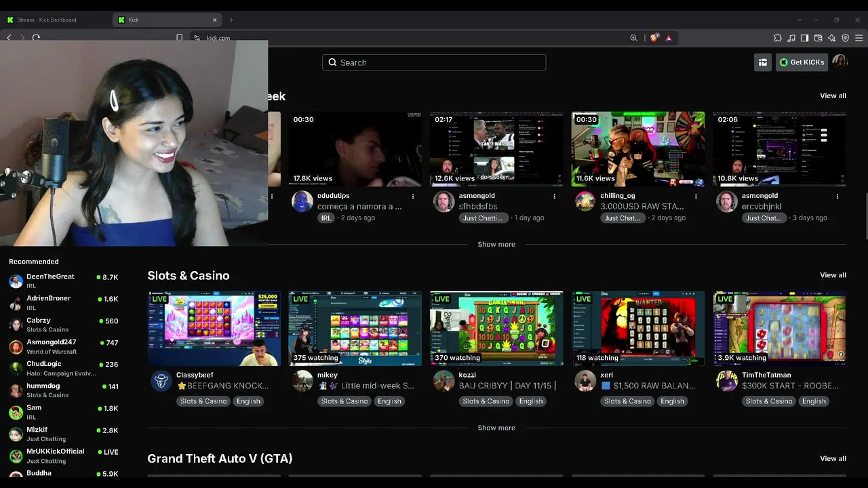Open TimTheTatman channel avatar
This screenshot has width=868, height=488.
point(726,380)
